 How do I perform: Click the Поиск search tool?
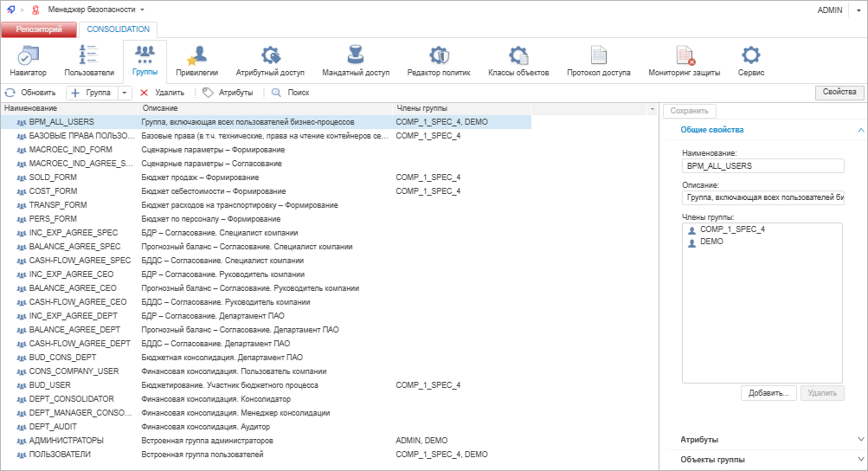click(x=291, y=93)
